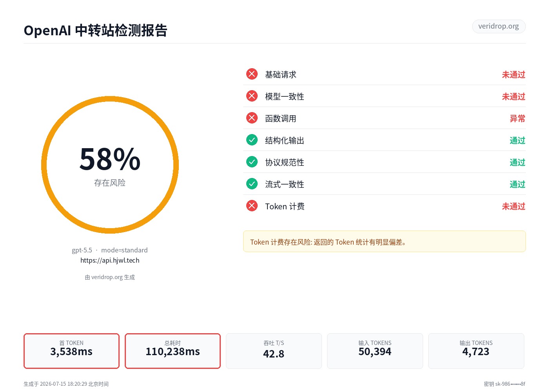Open the https://api.hjwl.tech link

coord(110,260)
